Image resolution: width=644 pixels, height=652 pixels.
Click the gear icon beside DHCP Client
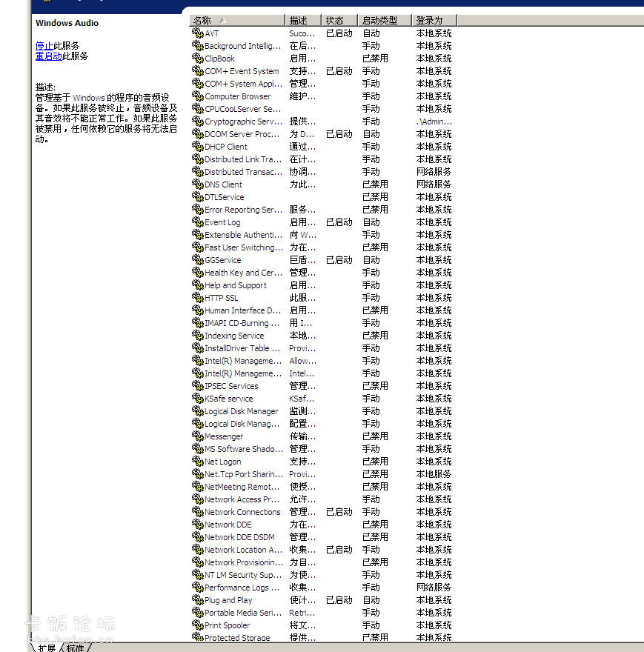coord(198,147)
